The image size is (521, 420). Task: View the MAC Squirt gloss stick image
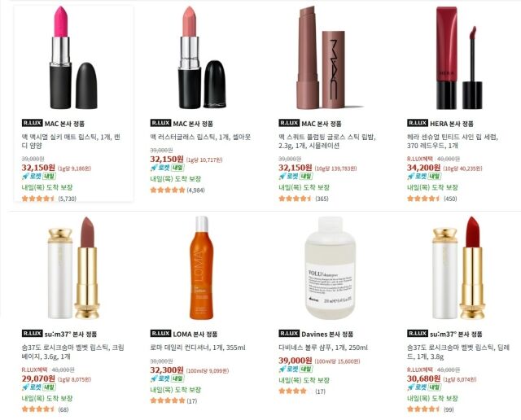[330, 58]
